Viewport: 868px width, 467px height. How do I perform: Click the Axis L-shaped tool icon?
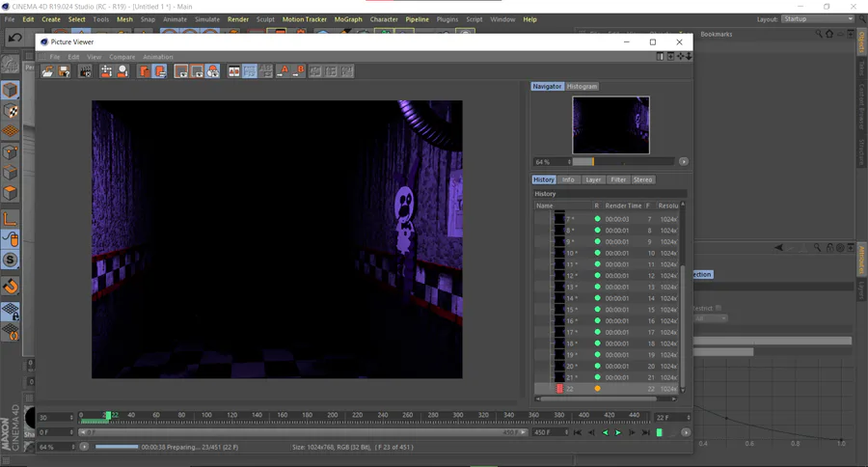coord(11,219)
